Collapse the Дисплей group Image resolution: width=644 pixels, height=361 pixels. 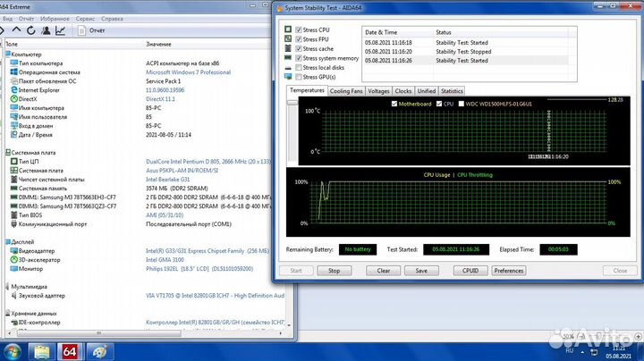[x=8, y=242]
